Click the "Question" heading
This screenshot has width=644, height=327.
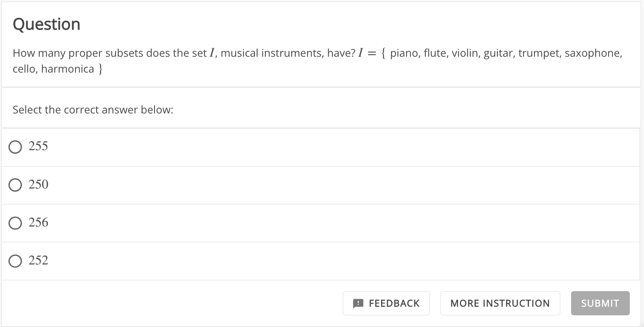point(46,24)
